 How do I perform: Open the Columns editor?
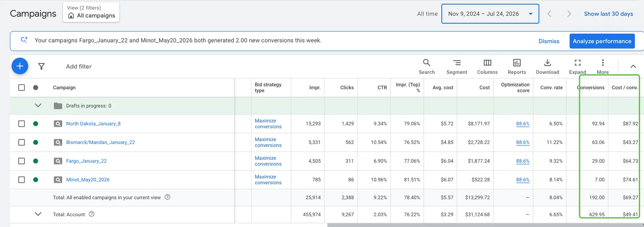click(x=487, y=67)
